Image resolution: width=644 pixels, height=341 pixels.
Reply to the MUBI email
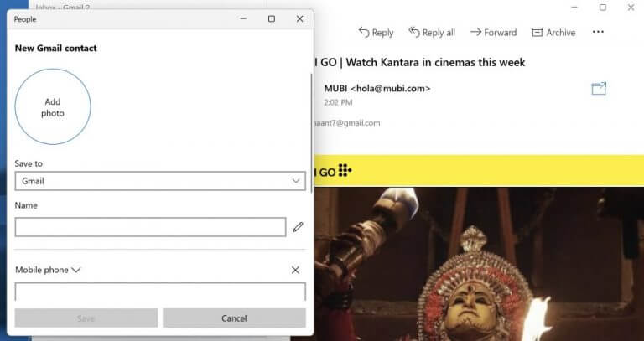[376, 32]
